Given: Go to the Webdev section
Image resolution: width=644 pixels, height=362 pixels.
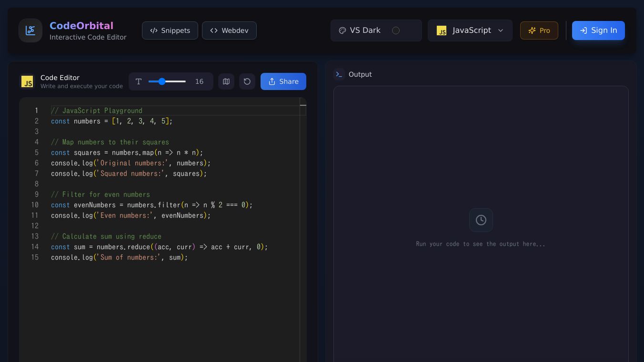Looking at the screenshot, I should (229, 30).
